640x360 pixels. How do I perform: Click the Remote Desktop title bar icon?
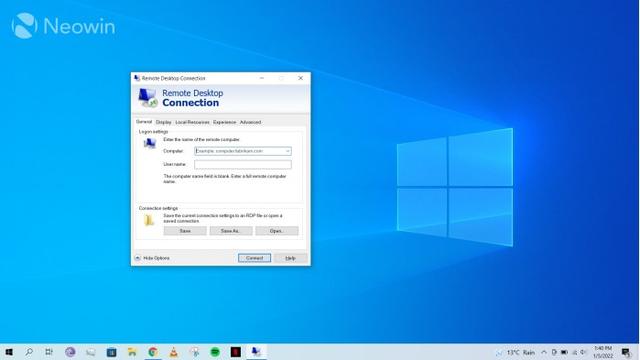(x=137, y=78)
